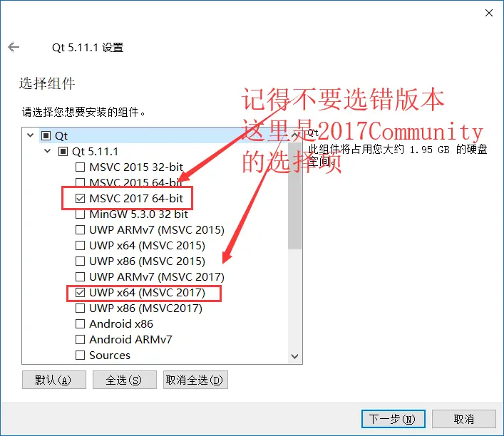Select the Android x86 checkbox

tap(80, 324)
